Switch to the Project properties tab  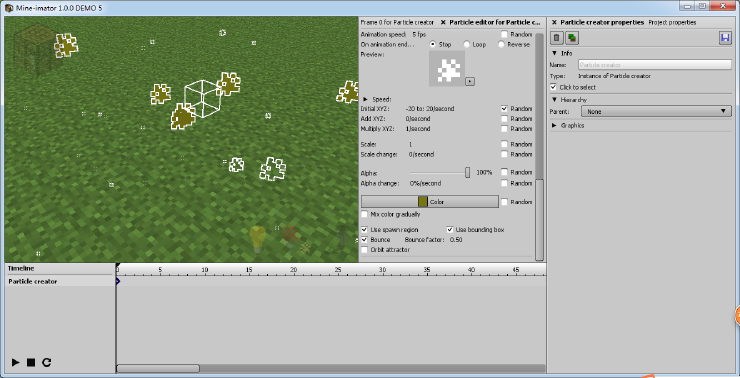672,22
